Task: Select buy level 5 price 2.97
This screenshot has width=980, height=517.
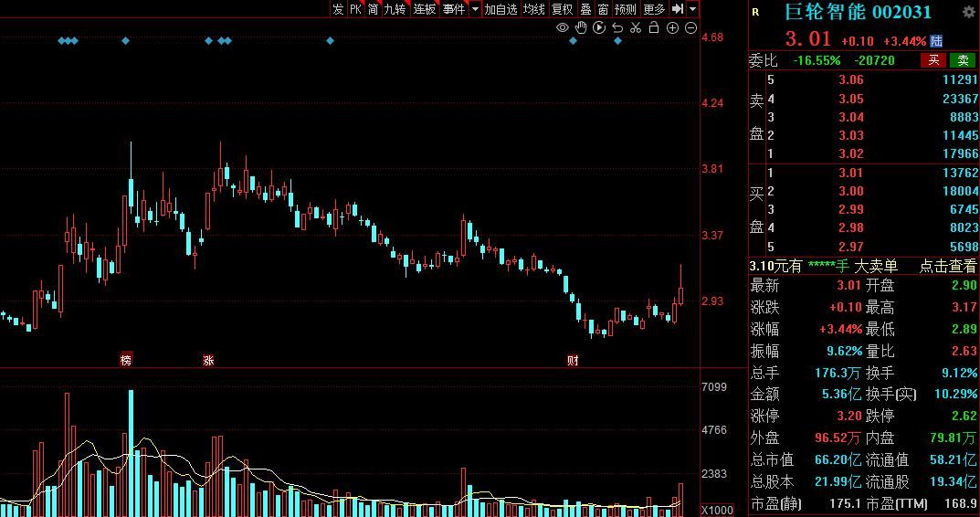Action: (x=850, y=247)
